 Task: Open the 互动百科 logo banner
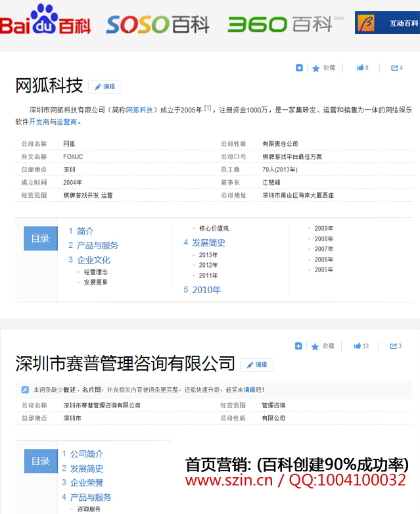388,23
